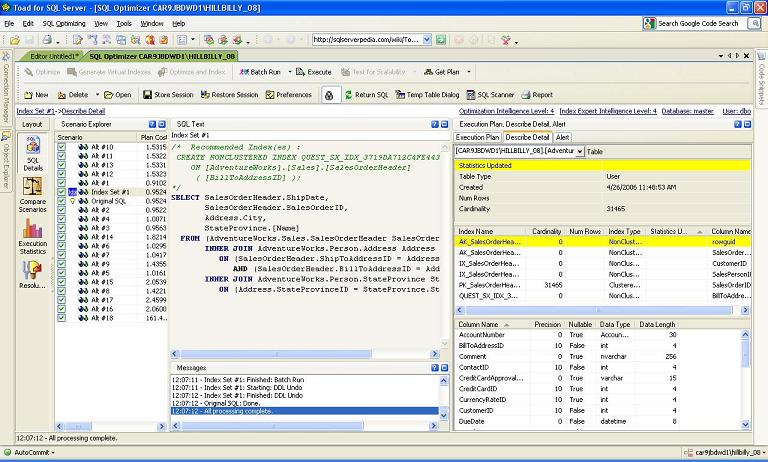Click the Google Code Search magnifier icon

click(754, 24)
